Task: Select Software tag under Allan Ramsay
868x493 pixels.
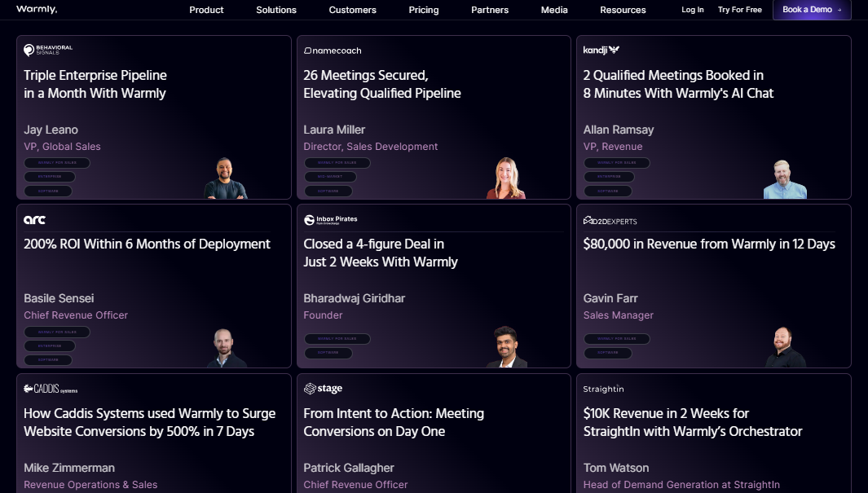Action: [608, 191]
